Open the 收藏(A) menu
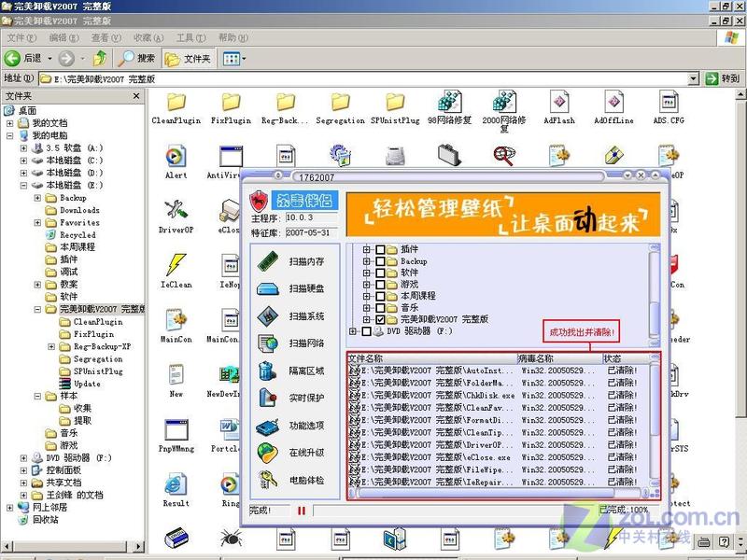The width and height of the screenshot is (747, 560). point(148,37)
